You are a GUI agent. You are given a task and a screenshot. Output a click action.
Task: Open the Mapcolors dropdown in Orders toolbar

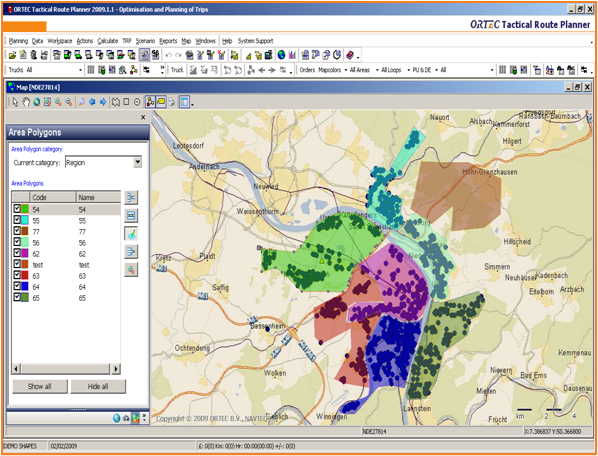(346, 70)
